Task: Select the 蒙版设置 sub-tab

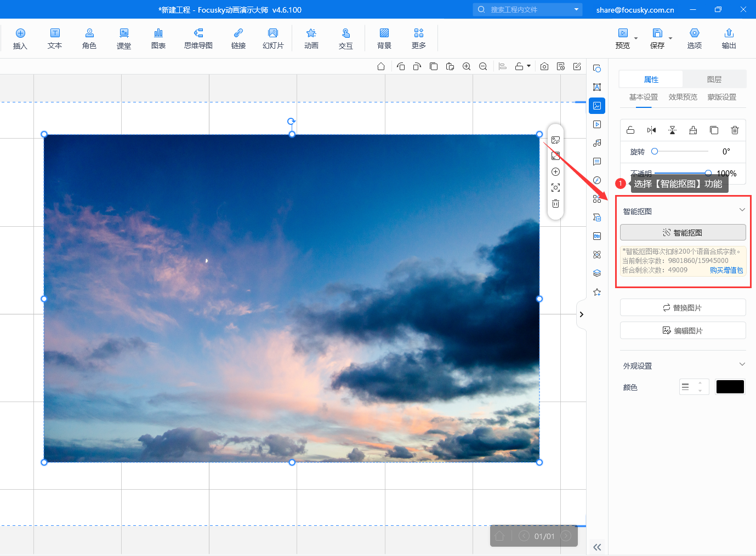Action: tap(721, 97)
